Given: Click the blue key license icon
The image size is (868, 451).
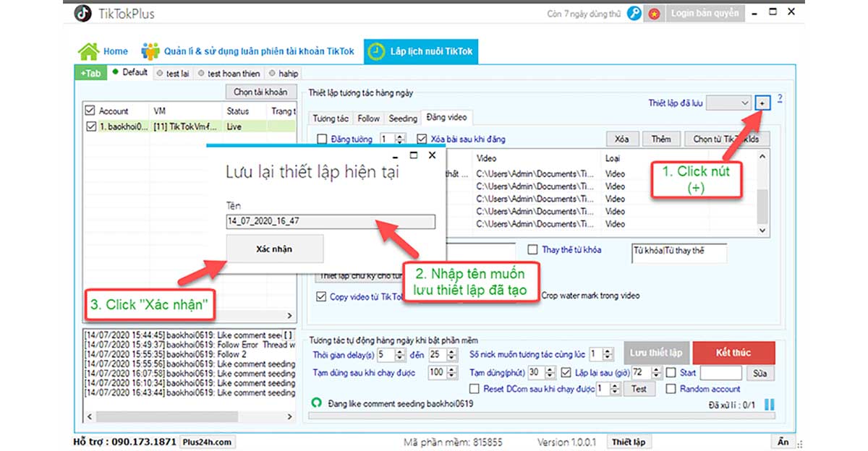Looking at the screenshot, I should [634, 14].
